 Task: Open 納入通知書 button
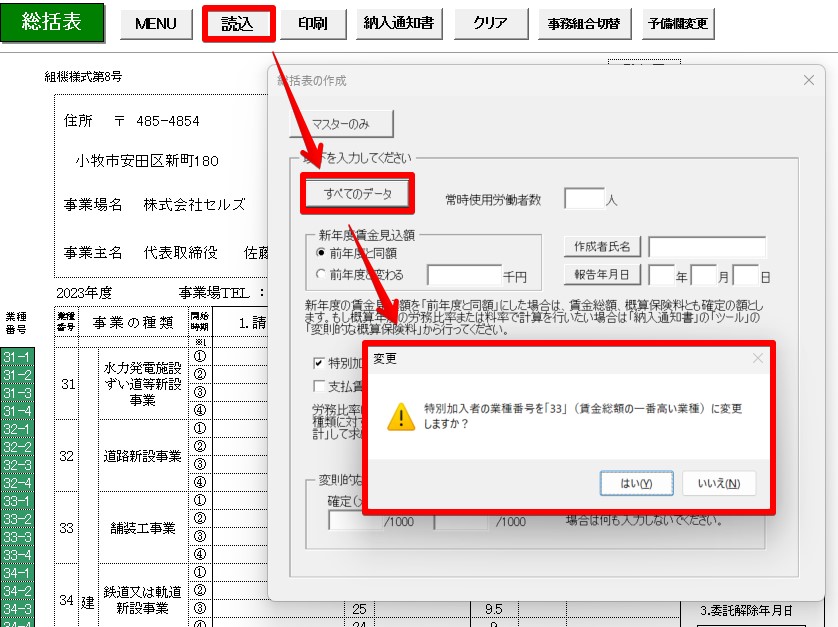point(399,24)
